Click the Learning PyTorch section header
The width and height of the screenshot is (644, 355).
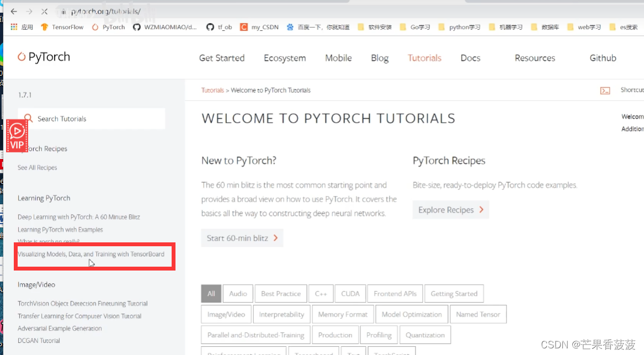(x=44, y=198)
